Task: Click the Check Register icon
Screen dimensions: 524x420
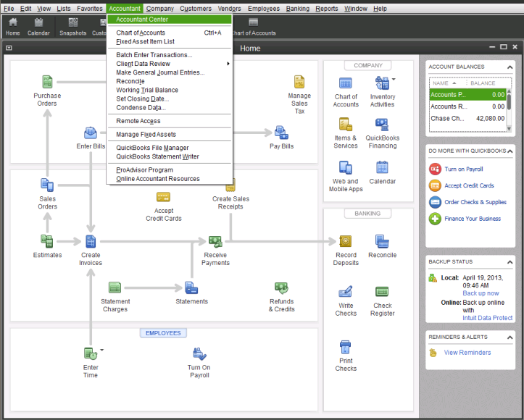Action: click(382, 291)
